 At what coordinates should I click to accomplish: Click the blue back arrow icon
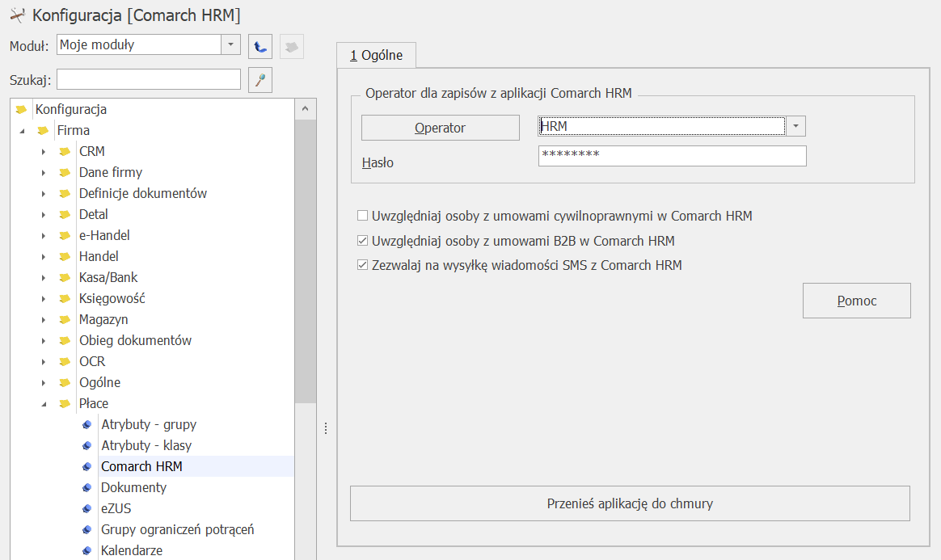coord(260,47)
